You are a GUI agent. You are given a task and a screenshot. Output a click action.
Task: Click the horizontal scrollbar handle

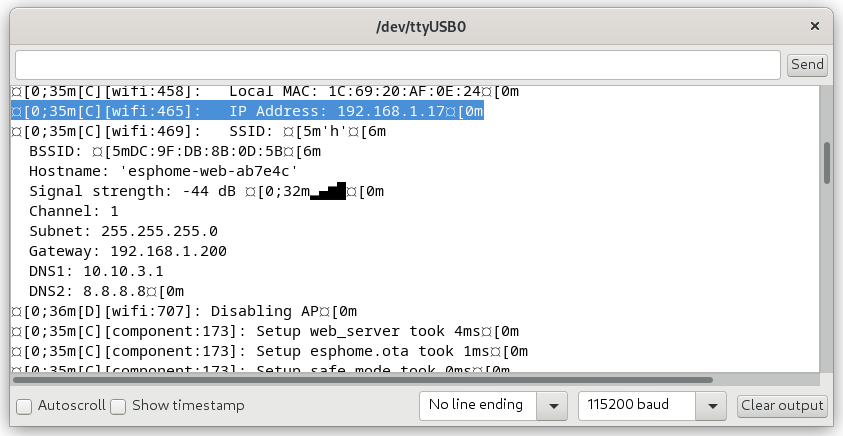tap(362, 380)
